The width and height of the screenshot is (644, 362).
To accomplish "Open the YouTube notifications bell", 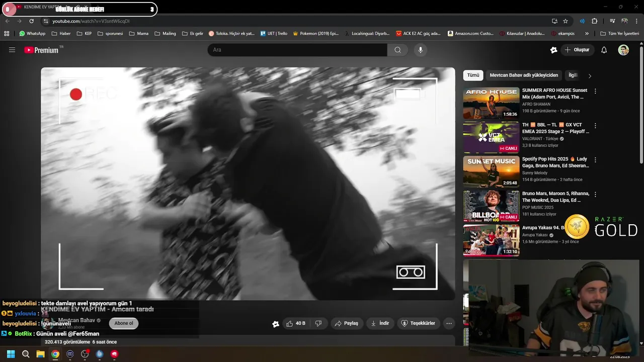I will [x=604, y=50].
